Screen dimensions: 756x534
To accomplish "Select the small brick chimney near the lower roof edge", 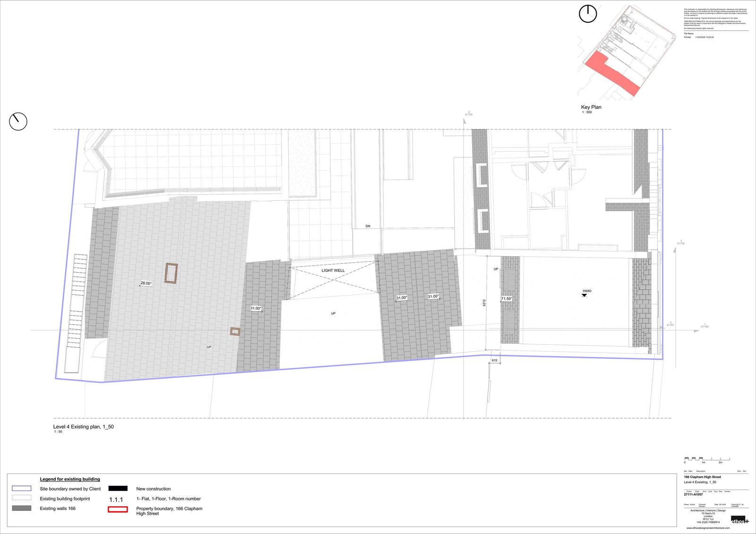I will (235, 331).
